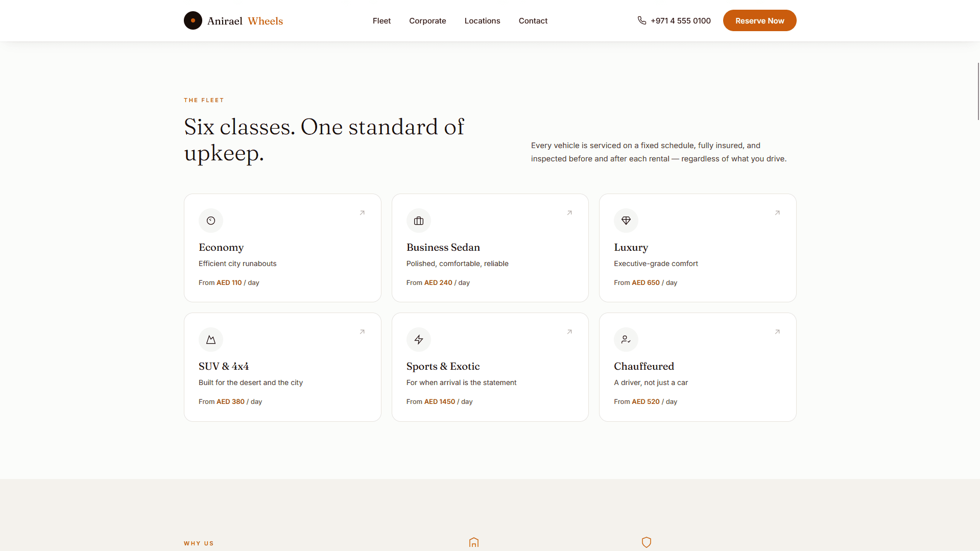The height and width of the screenshot is (551, 980).
Task: Click 'Built for the desert and the city'
Action: (251, 382)
